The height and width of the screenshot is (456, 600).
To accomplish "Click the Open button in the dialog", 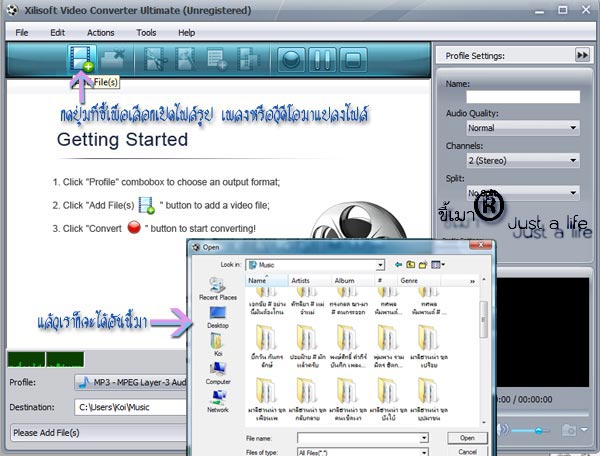I will click(x=467, y=438).
